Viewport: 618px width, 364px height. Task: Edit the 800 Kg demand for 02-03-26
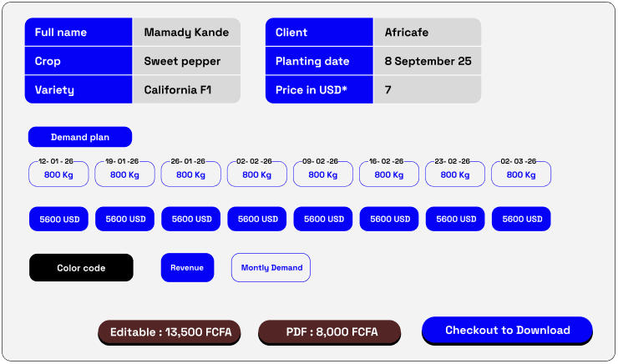(x=521, y=174)
